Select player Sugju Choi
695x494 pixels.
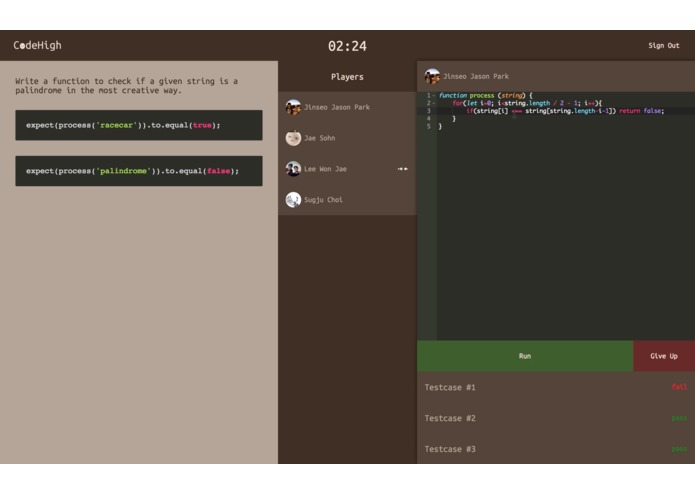(x=347, y=200)
